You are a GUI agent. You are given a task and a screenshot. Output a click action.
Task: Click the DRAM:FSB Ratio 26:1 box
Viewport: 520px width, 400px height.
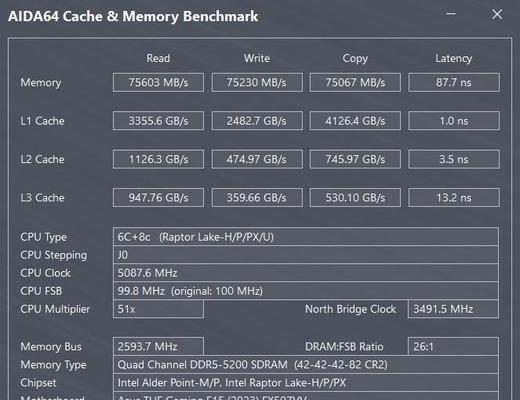(453, 346)
